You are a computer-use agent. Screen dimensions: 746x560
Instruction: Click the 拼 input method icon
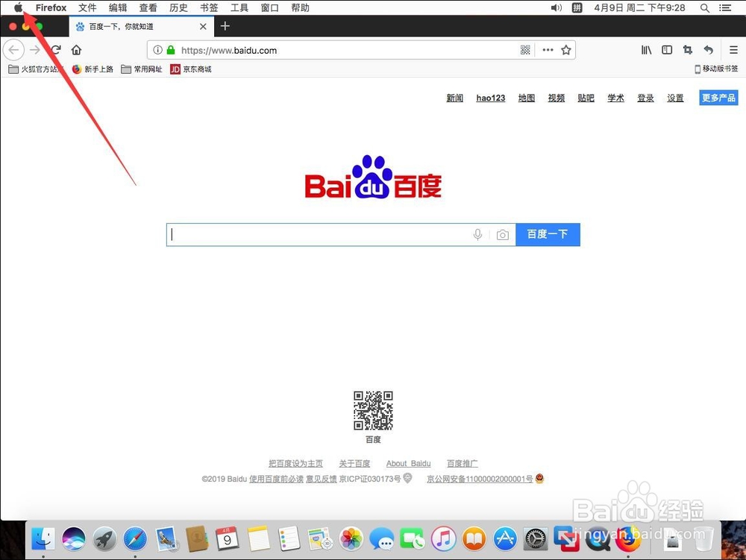point(577,7)
